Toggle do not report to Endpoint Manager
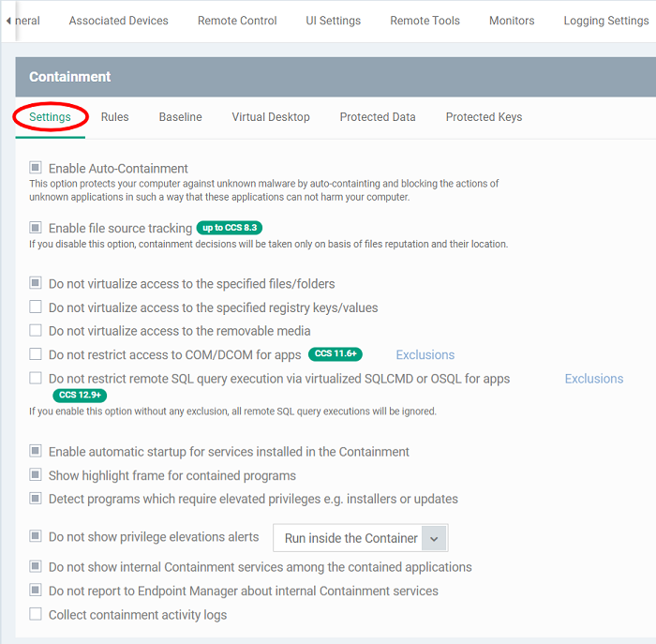This screenshot has width=656, height=644. click(x=36, y=590)
